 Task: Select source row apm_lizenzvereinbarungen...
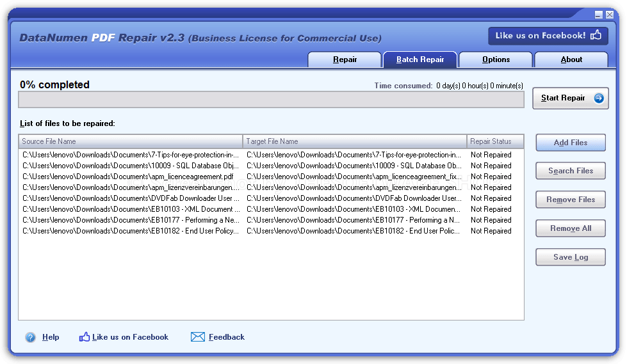point(131,187)
